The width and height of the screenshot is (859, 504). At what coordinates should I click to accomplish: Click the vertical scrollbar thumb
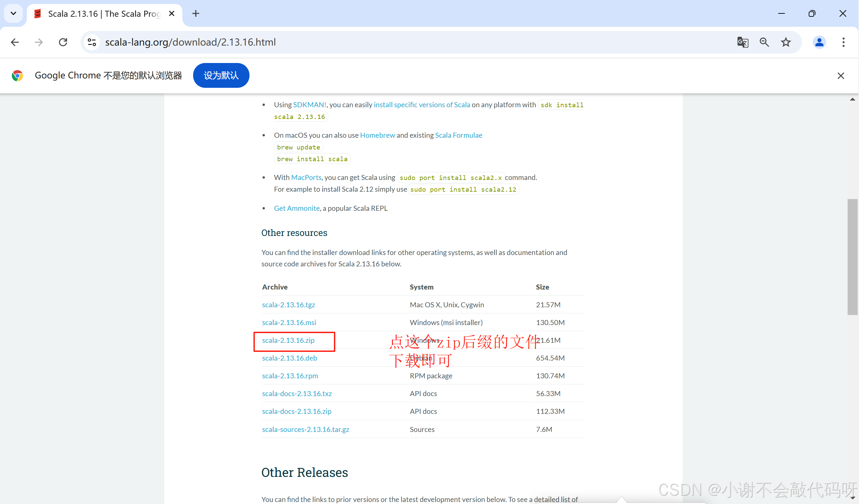[x=852, y=257]
